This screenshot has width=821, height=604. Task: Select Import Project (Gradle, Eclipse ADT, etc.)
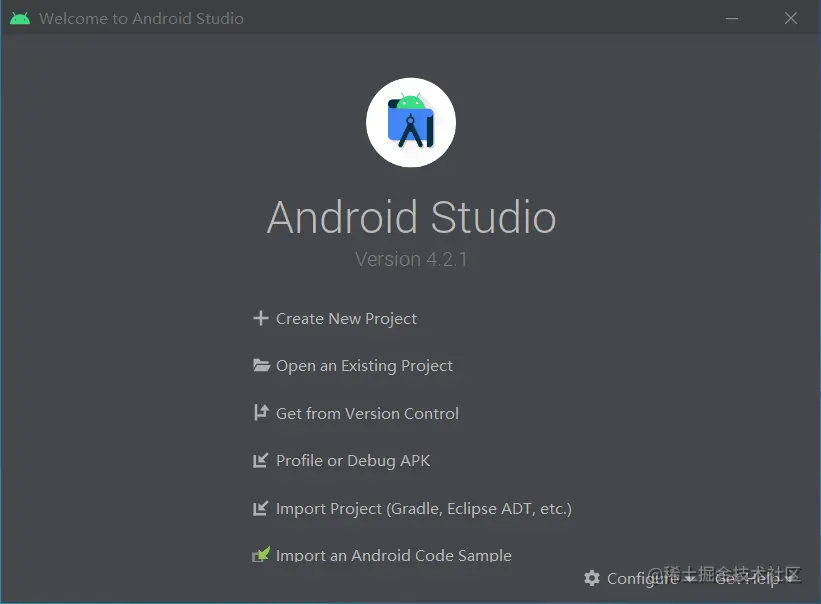(x=423, y=508)
